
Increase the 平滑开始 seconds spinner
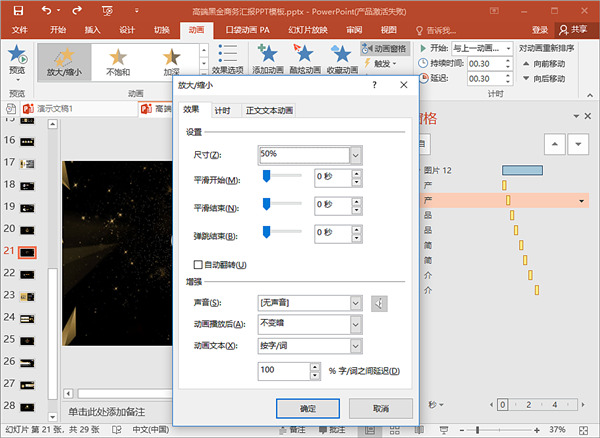point(357,174)
